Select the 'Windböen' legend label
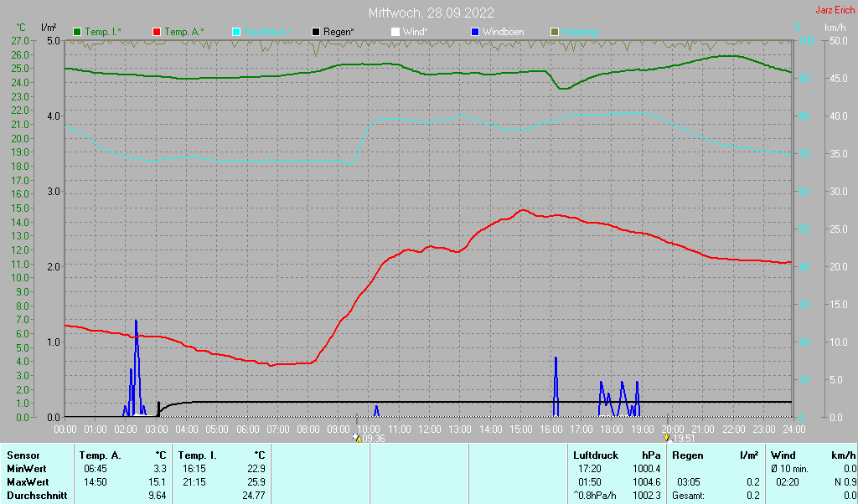858x504 pixels. 503,33
